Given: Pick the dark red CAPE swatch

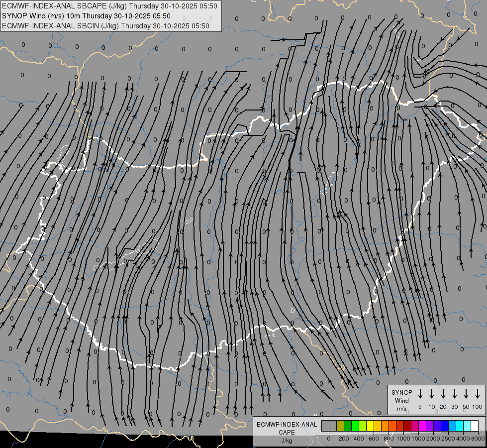Looking at the screenshot, I should 407,426.
